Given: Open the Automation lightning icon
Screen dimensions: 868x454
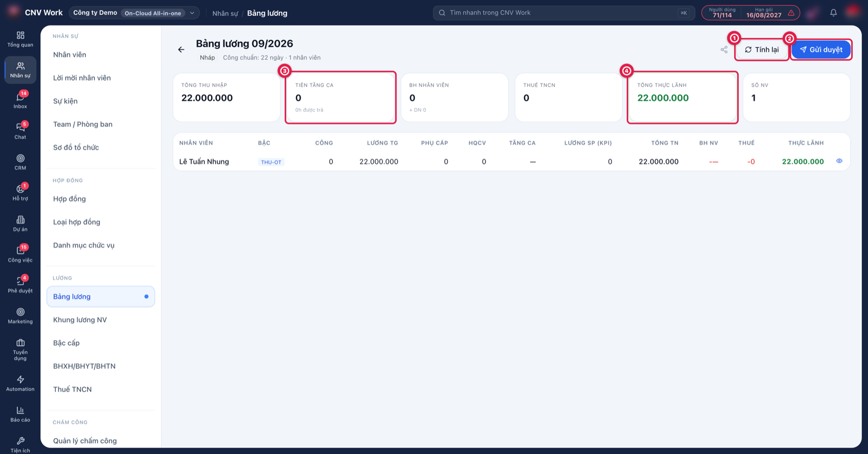Looking at the screenshot, I should [x=20, y=383].
